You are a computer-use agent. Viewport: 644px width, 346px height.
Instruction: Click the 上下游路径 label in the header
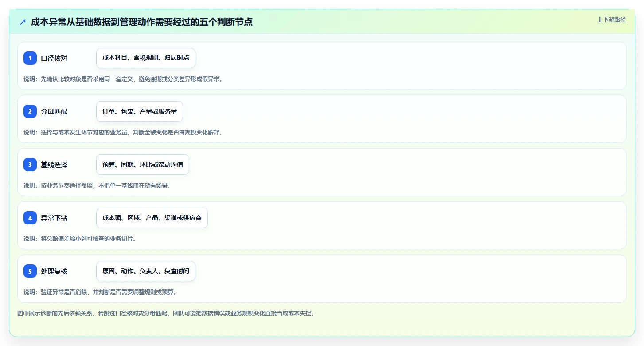611,20
